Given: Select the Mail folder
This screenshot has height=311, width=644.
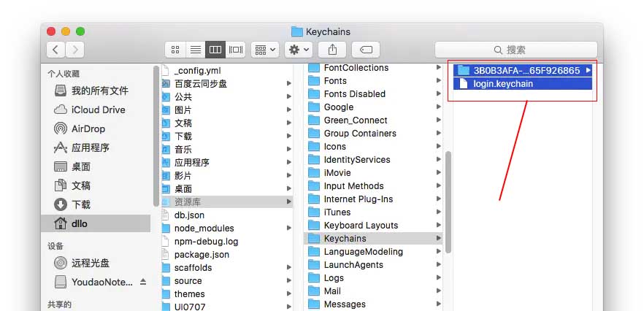Looking at the screenshot, I should point(374,291).
